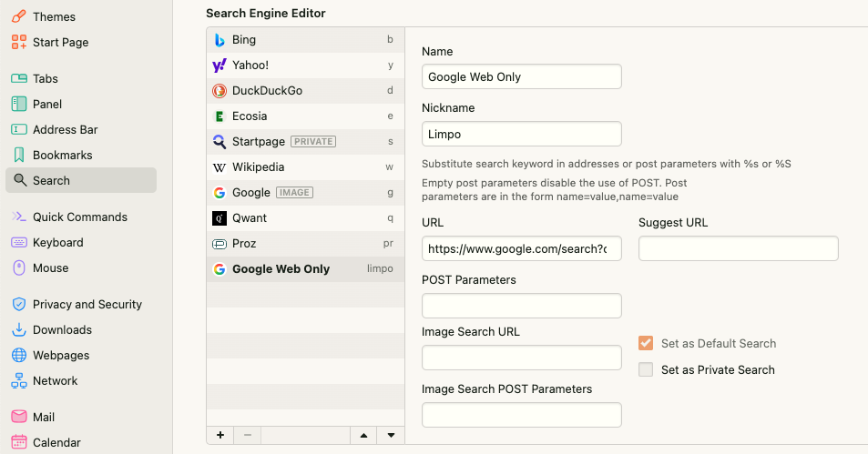Click the Nickname field containing Limpo

[521, 134]
